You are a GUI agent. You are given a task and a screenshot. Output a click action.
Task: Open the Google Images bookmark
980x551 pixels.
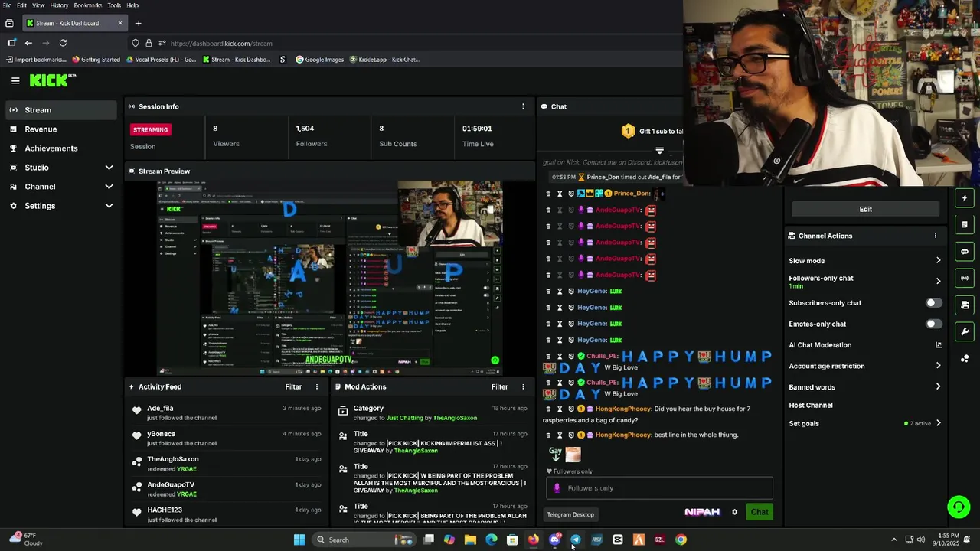click(319, 60)
